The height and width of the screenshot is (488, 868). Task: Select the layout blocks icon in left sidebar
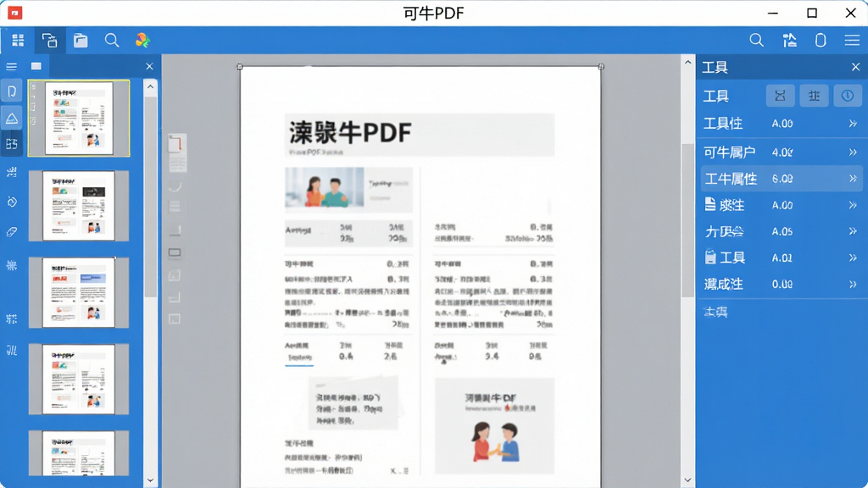pos(12,144)
